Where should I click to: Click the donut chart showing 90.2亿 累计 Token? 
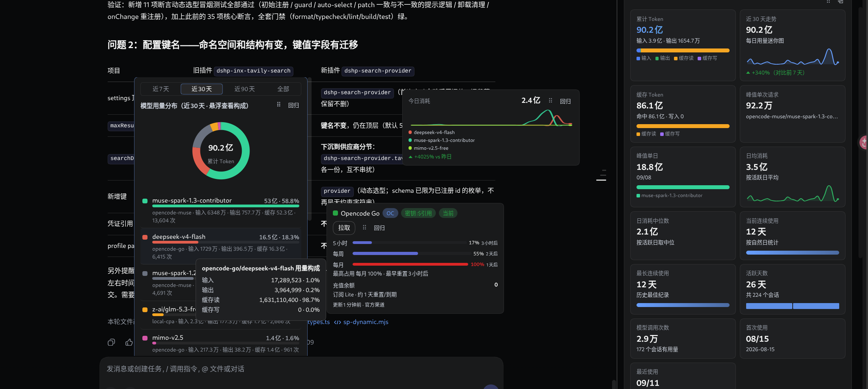pos(221,151)
